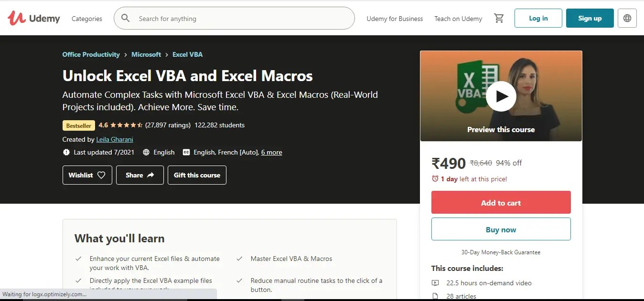This screenshot has height=301, width=644.
Task: Click the share arrow icon
Action: coord(150,175)
